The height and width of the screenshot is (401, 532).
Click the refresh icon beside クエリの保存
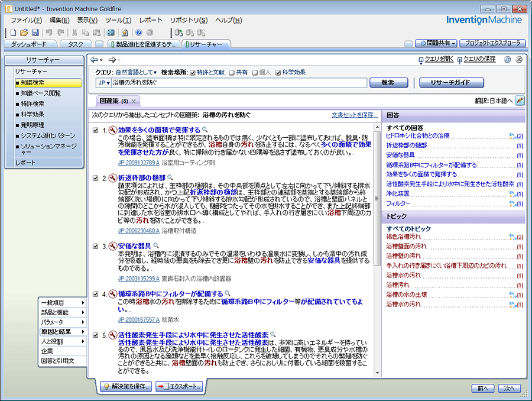point(507,59)
